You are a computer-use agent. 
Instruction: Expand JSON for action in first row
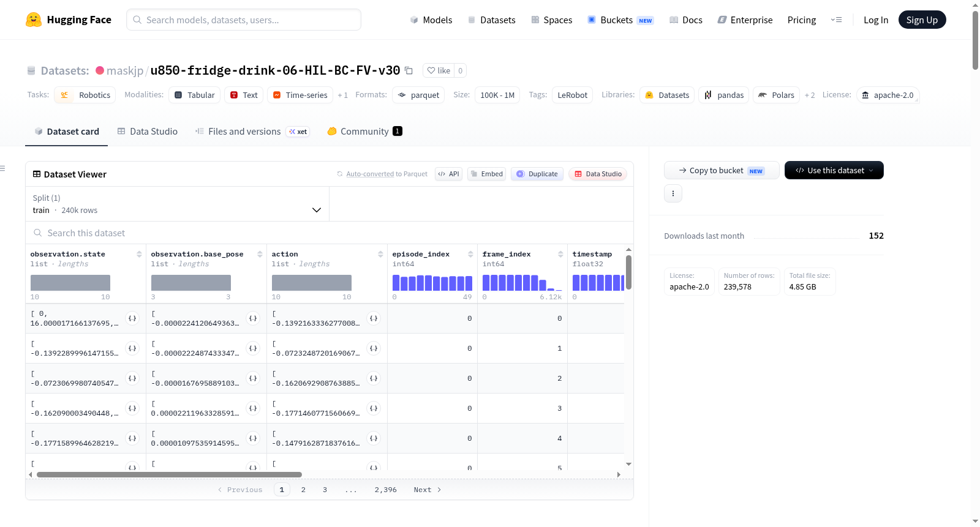click(374, 318)
